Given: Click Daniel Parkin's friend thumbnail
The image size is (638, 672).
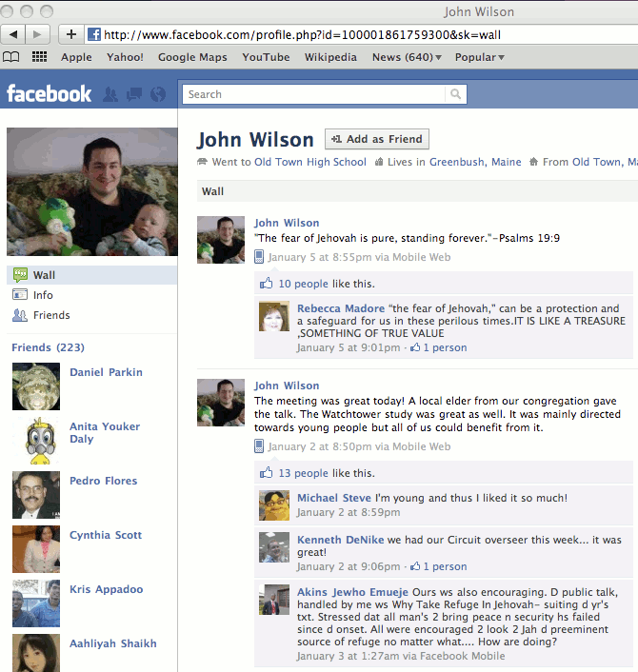Looking at the screenshot, I should tap(36, 386).
